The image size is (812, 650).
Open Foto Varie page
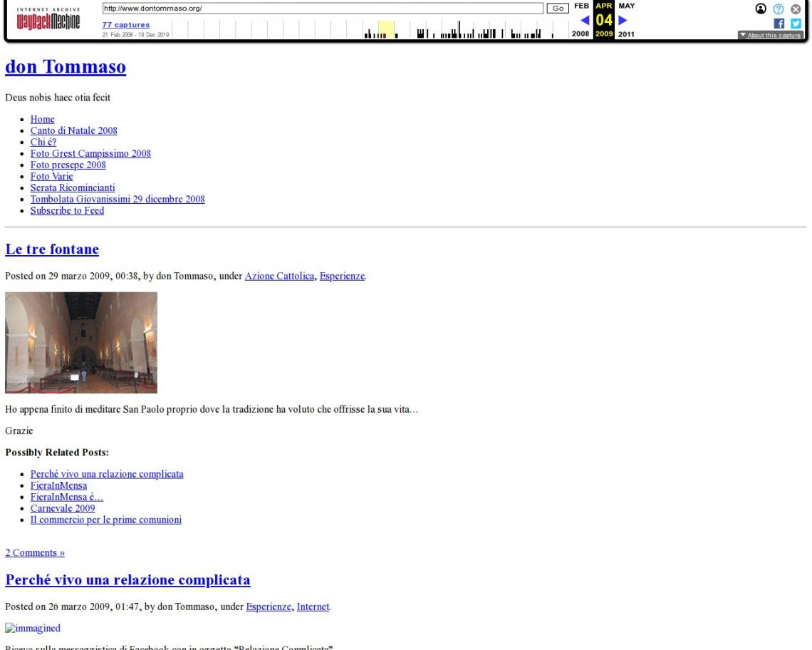tap(51, 176)
